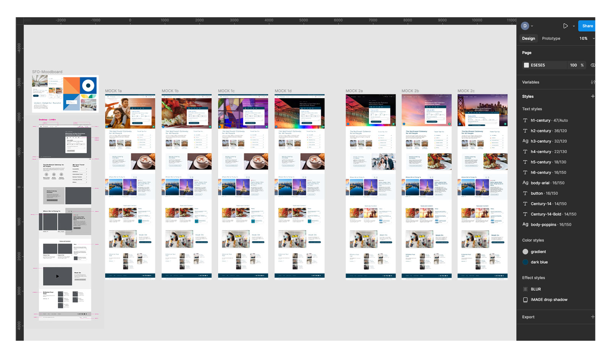Select the 'body-arial · 16/150' style name
Screen dimensions: 611x364
pos(548,183)
